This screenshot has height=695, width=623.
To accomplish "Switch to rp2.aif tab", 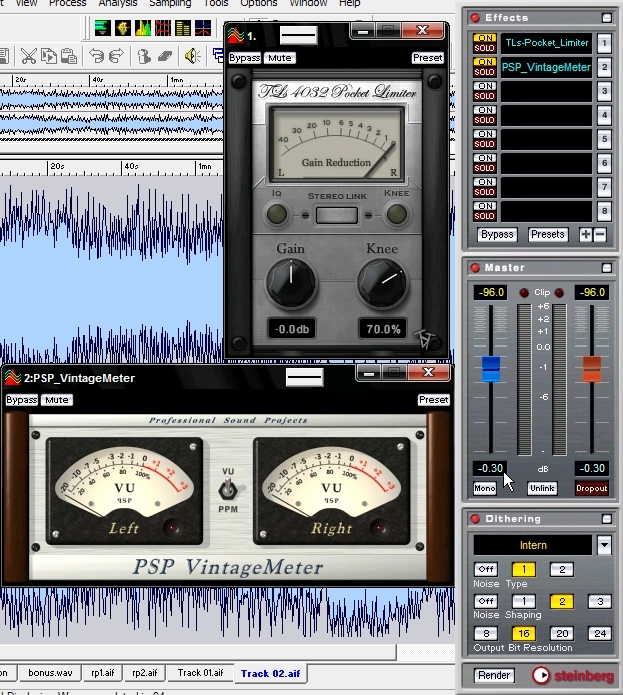I will (144, 673).
